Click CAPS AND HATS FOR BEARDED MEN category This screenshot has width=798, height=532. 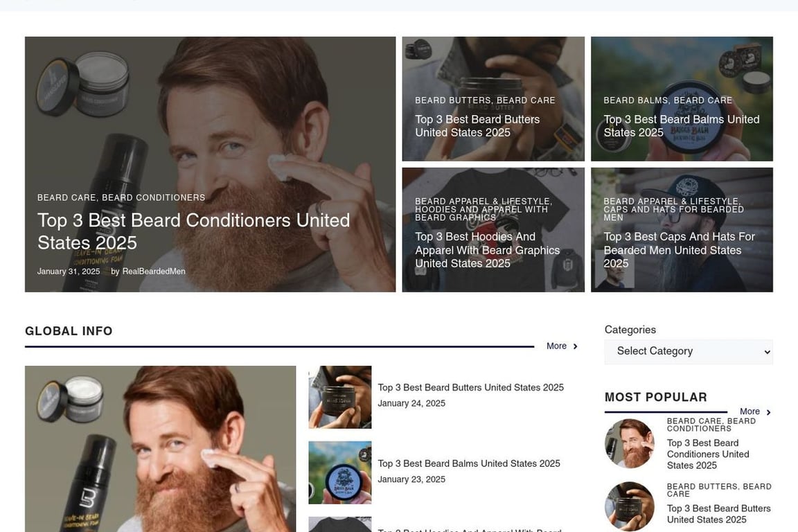[x=673, y=213]
